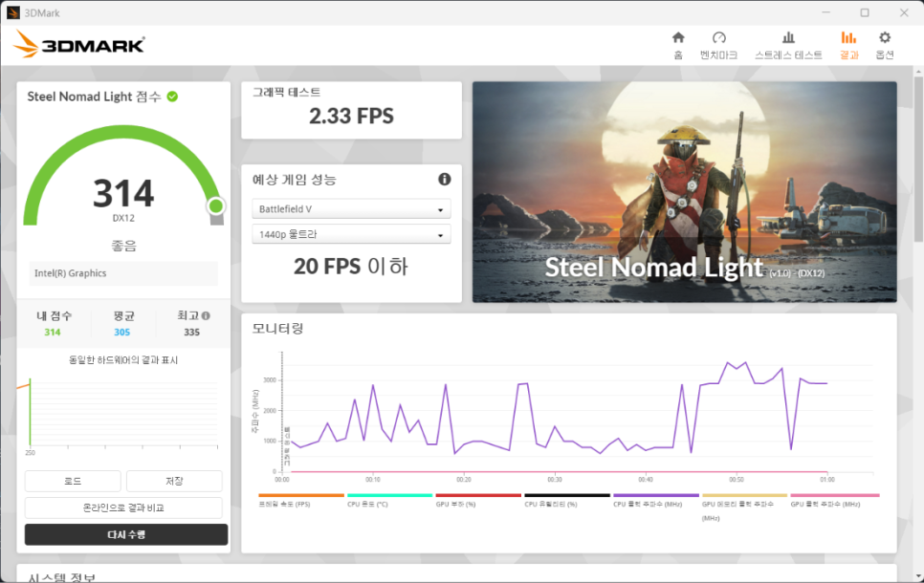Click the Steel Nomad Light 점수 title
This screenshot has height=583, width=924.
[95, 97]
